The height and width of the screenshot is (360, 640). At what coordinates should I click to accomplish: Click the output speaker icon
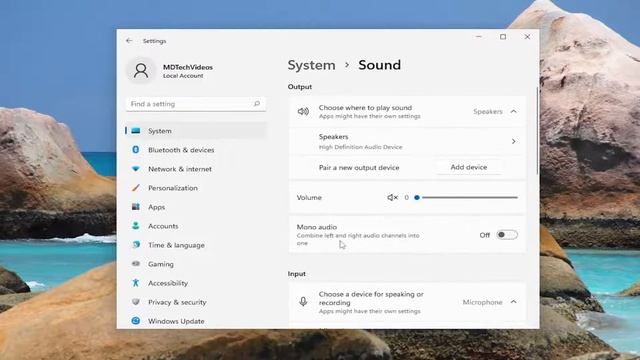303,111
